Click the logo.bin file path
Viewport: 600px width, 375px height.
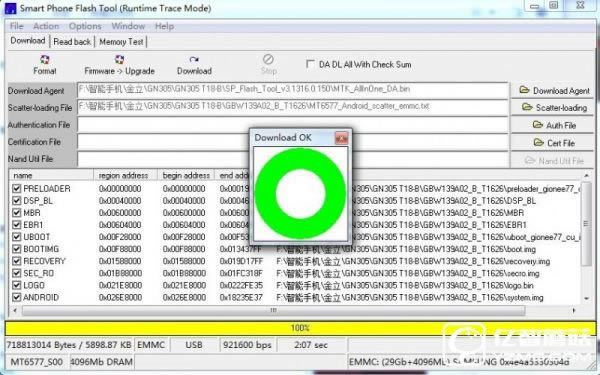click(405, 285)
